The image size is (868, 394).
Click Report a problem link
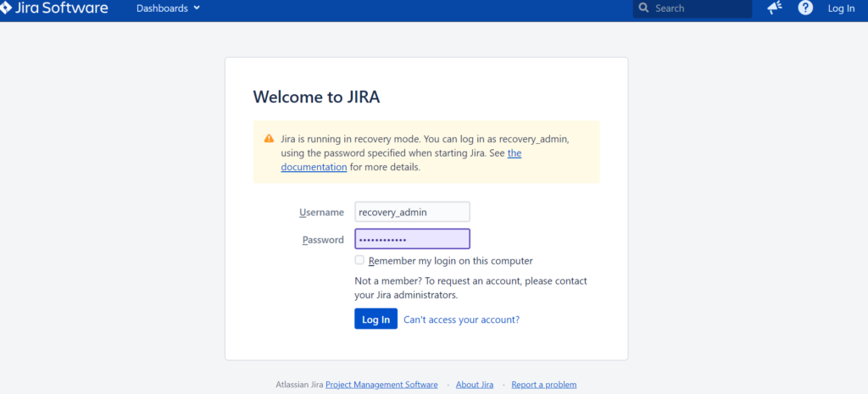(x=543, y=385)
